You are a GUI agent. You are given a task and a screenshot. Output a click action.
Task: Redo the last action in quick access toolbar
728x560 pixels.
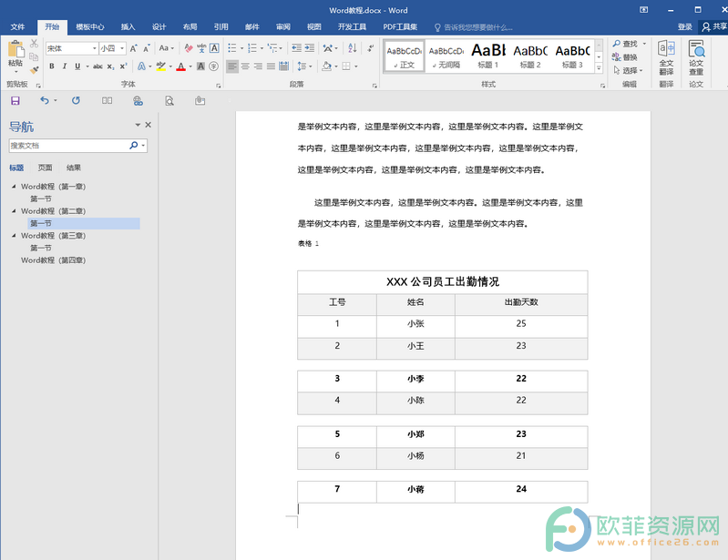[76, 100]
